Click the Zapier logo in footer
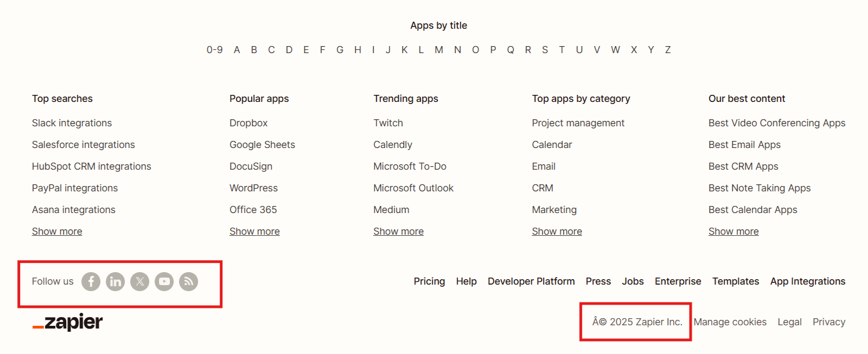Image resolution: width=868 pixels, height=354 pixels. (x=68, y=322)
